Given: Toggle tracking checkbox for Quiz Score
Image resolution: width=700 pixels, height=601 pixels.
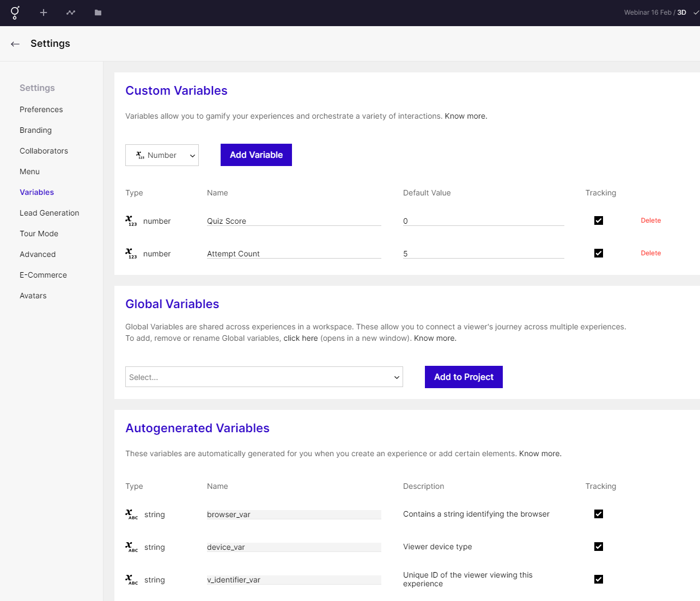Looking at the screenshot, I should tap(599, 220).
